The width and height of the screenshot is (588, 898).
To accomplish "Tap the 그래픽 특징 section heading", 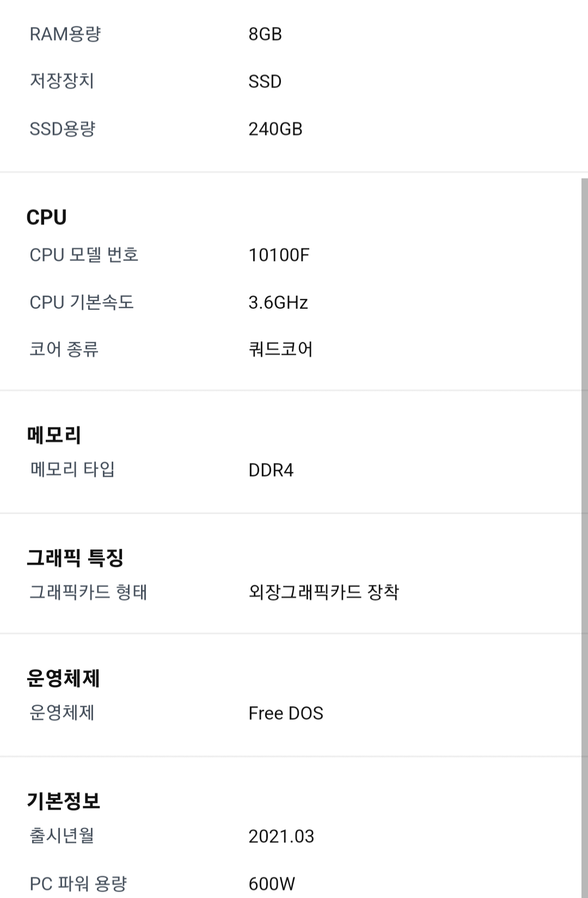I will 75,558.
